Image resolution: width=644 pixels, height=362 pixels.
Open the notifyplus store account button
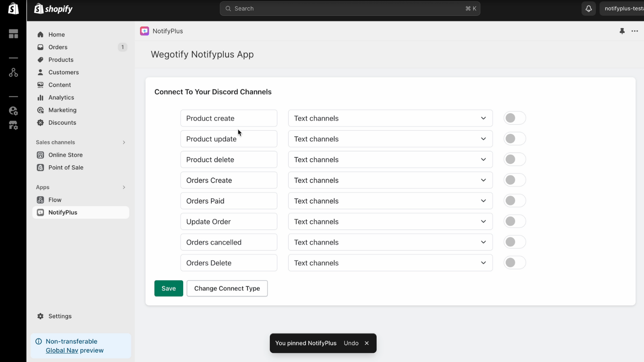(622, 8)
